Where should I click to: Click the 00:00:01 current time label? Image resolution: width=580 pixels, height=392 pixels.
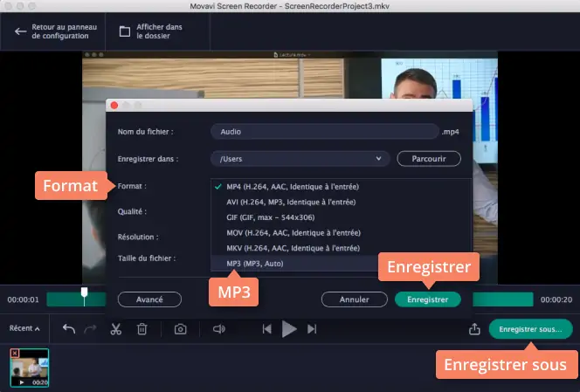[x=23, y=299]
